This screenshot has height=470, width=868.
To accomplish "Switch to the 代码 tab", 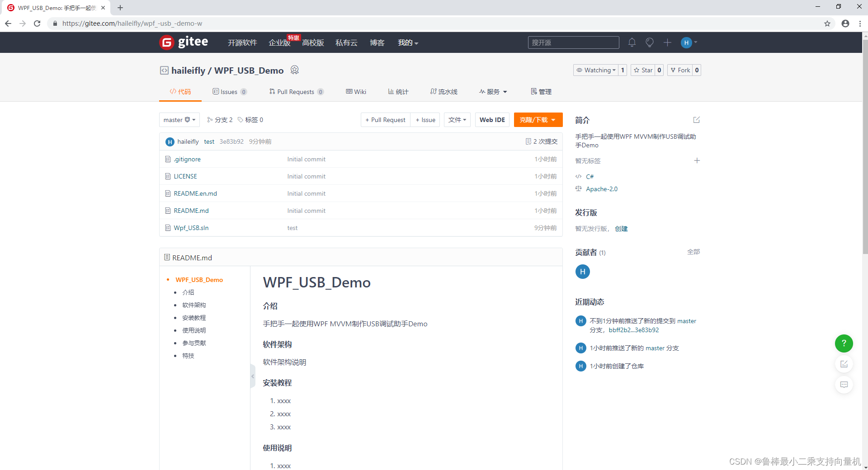I will coord(180,92).
